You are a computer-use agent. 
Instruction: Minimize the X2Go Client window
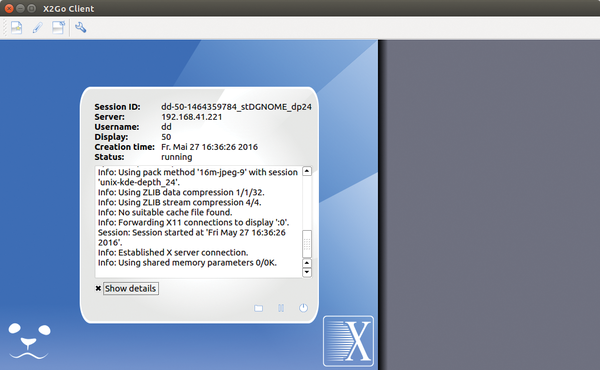point(21,8)
